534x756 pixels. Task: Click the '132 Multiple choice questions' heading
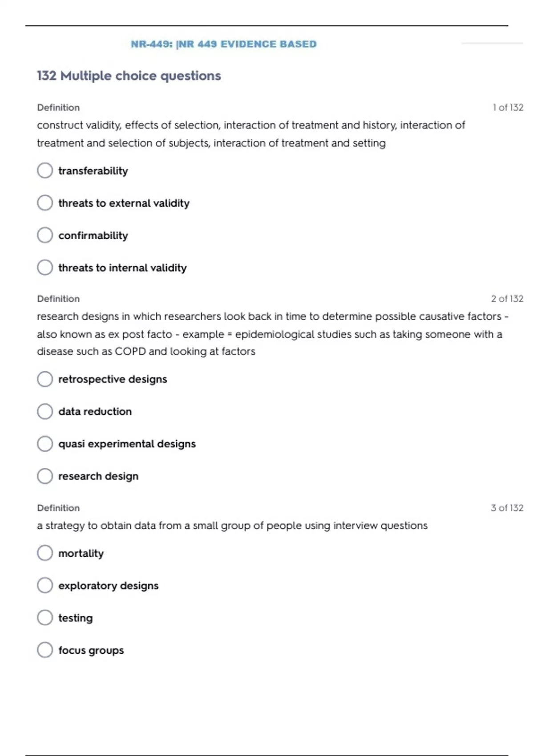point(129,76)
